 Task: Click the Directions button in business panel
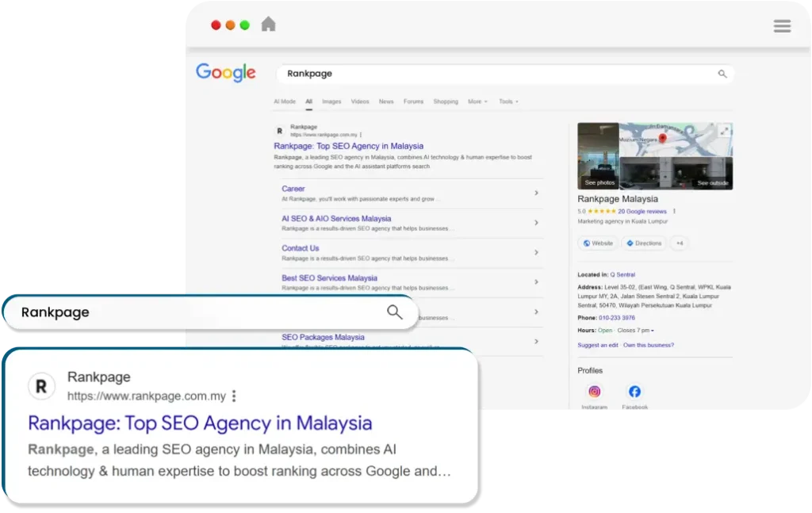pyautogui.click(x=644, y=243)
